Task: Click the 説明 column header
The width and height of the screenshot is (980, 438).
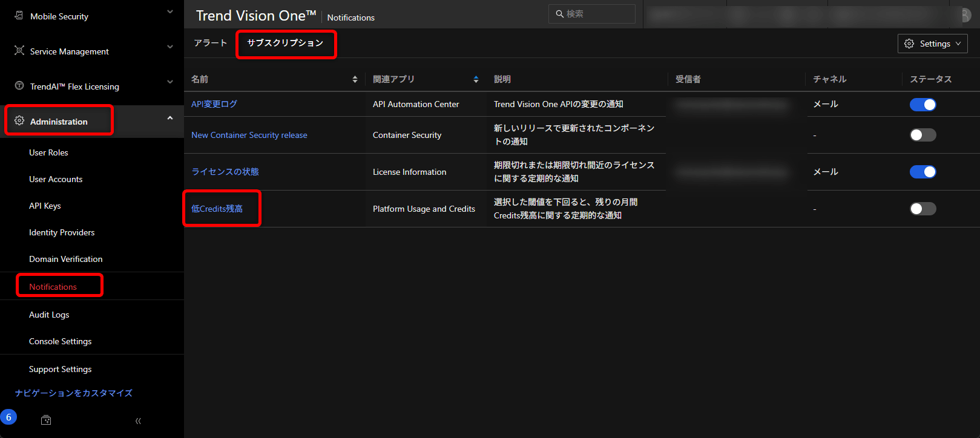Action: (502, 79)
